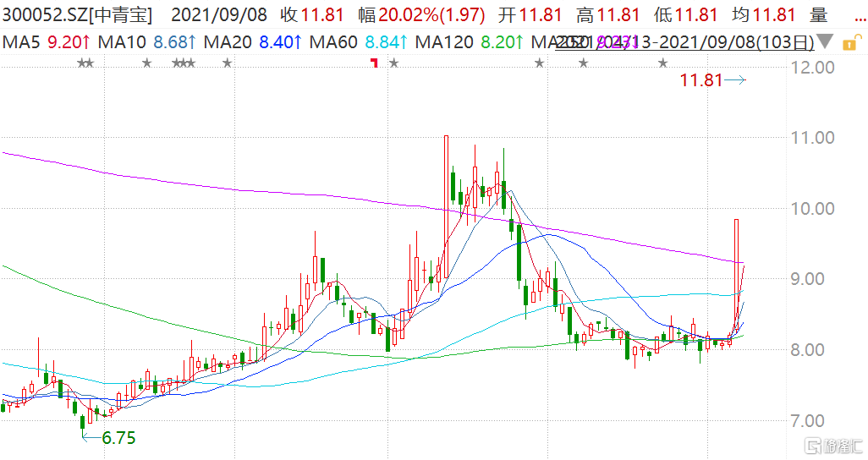This screenshot has width=868, height=460.
Task: Select the MA10 8.68 indicator label
Action: pyautogui.click(x=146, y=42)
